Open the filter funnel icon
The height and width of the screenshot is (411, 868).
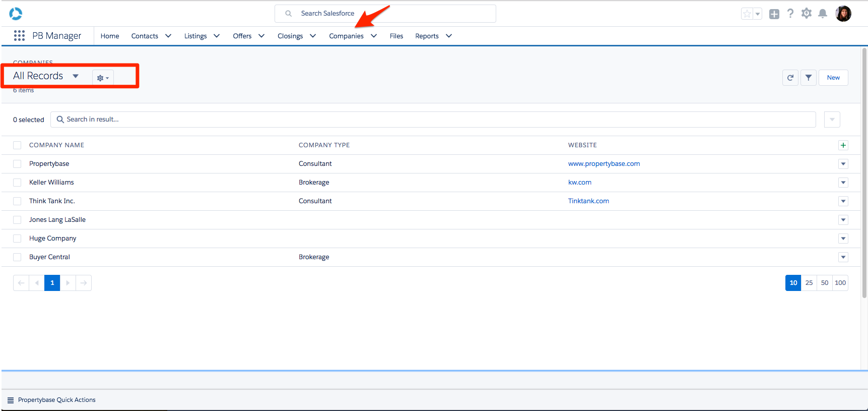[x=809, y=78]
